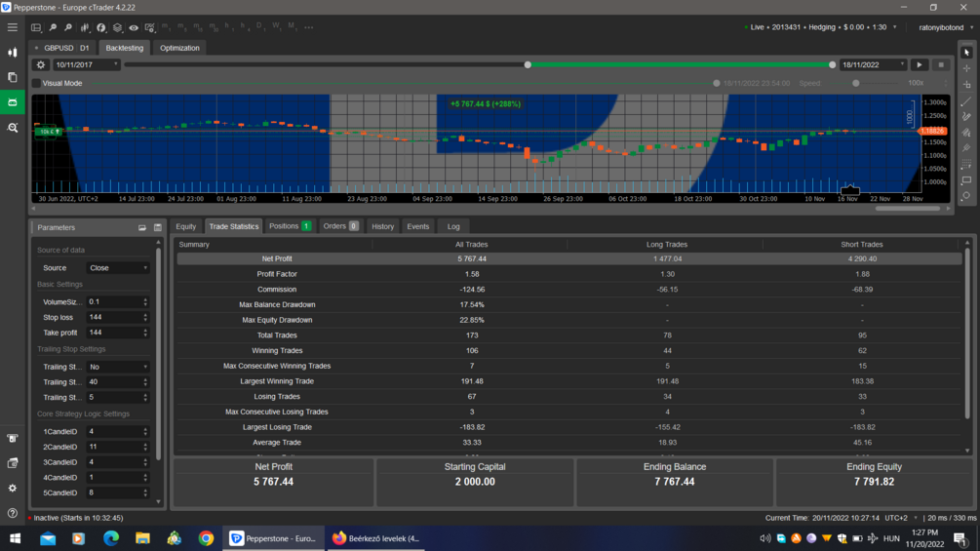Select the pointer cursor drawing tool
This screenshot has width=980, height=551.
click(966, 53)
